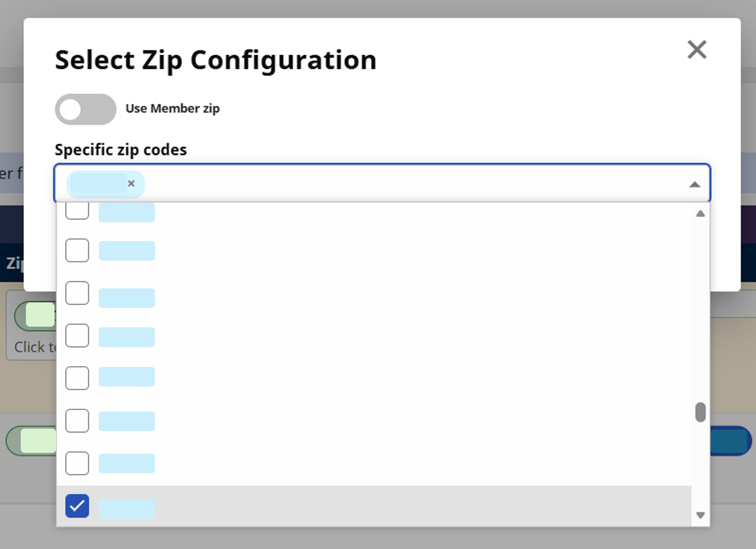The width and height of the screenshot is (756, 549).
Task: Tick the first fully visible unchecked checkbox
Action: click(77, 250)
